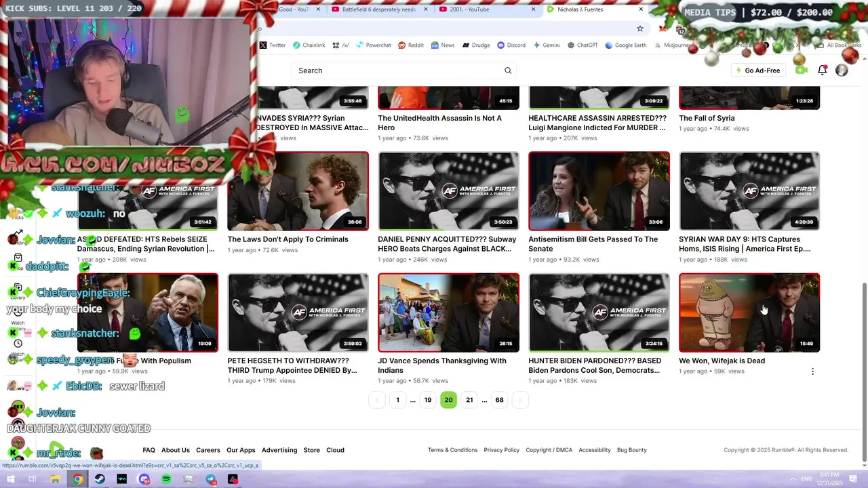868x488 pixels.
Task: Go to the previous page arrow
Action: pos(377,400)
